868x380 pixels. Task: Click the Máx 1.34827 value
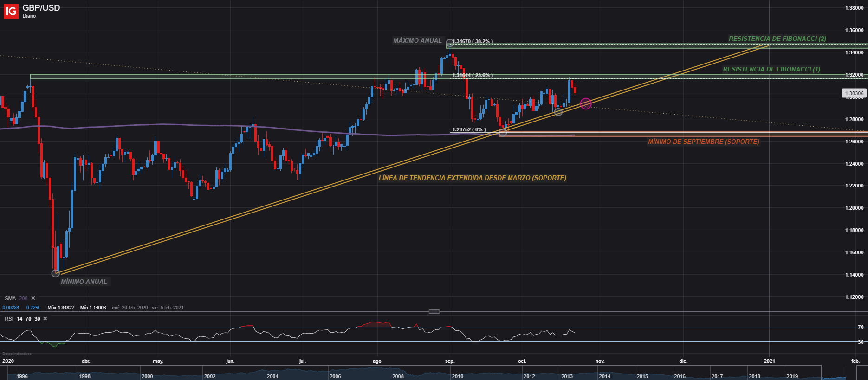61,307
